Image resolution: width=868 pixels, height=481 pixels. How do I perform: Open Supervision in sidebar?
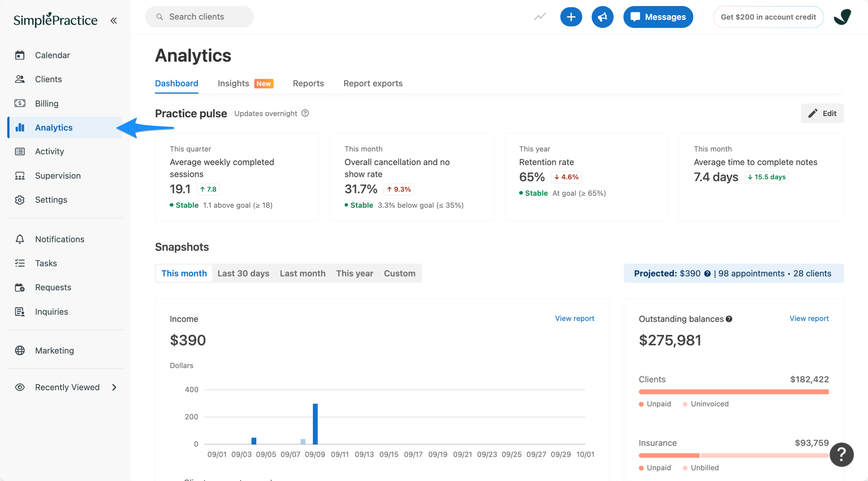(58, 176)
